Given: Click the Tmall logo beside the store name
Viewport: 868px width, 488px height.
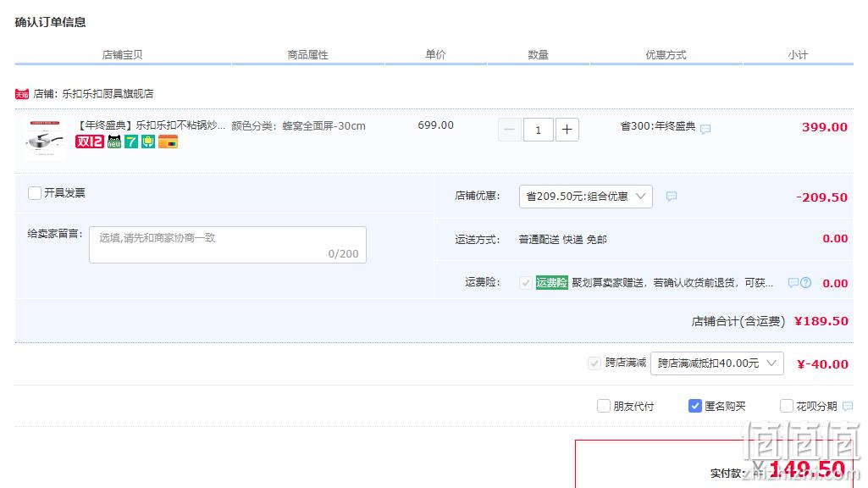Looking at the screenshot, I should pos(21,94).
